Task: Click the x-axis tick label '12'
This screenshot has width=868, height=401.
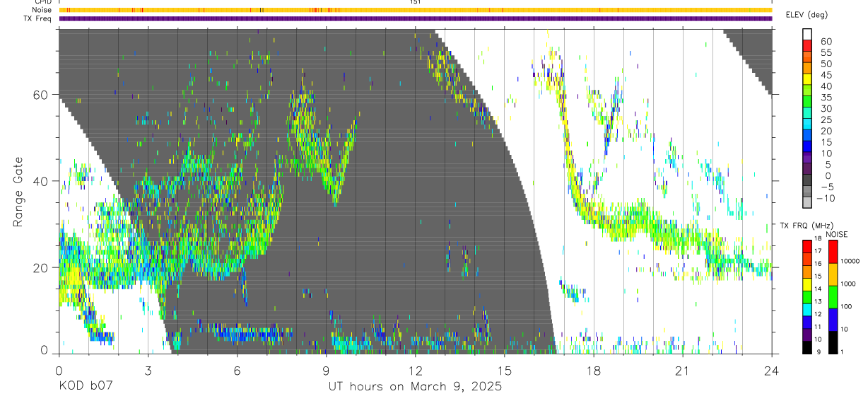Action: pos(415,371)
